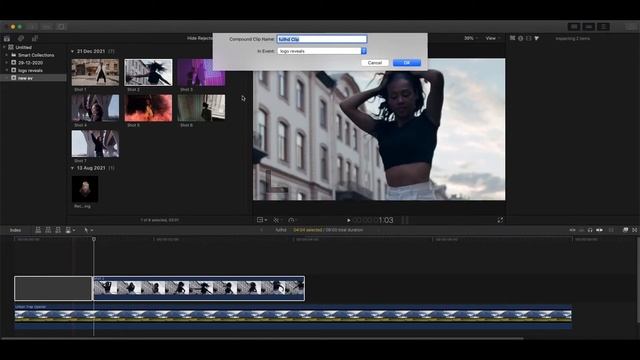640x360 pixels.
Task: Enter full screen viewer playback
Action: pyautogui.click(x=500, y=220)
